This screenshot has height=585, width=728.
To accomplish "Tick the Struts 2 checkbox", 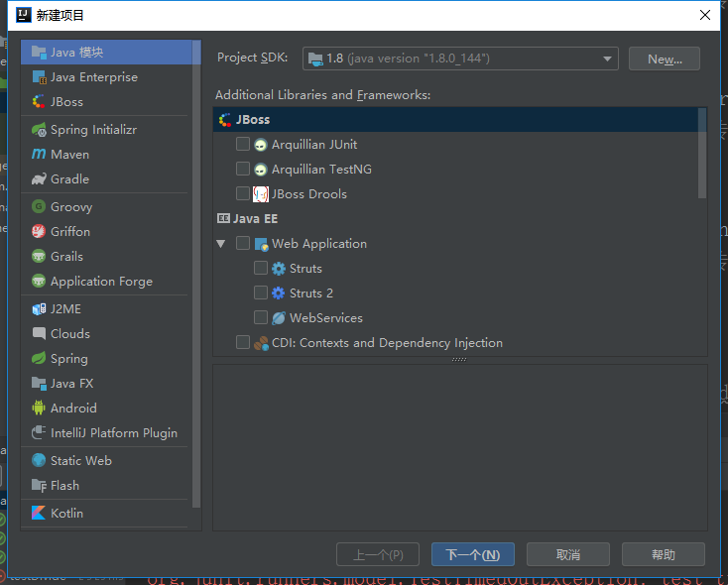I will point(261,292).
